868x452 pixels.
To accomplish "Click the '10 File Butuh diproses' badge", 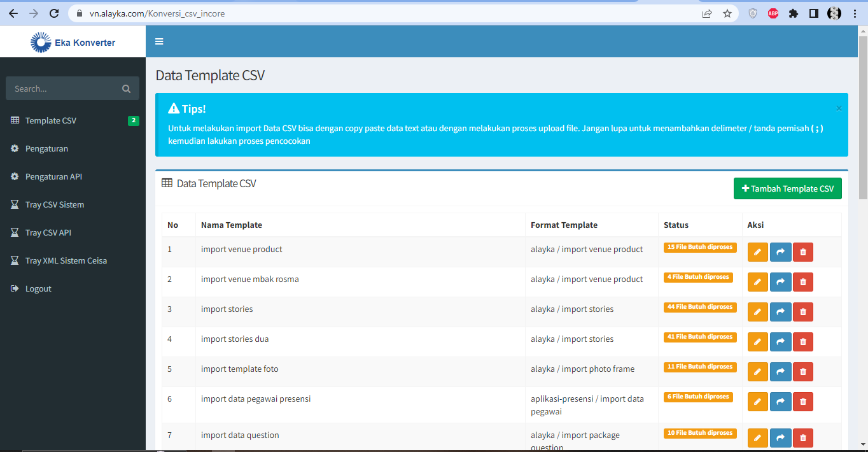I will coord(700,433).
